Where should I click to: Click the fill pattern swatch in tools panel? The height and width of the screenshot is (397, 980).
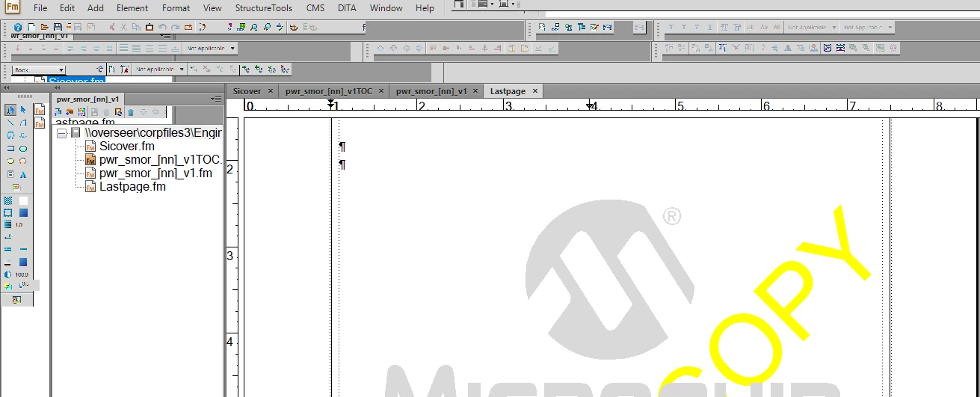(x=8, y=201)
